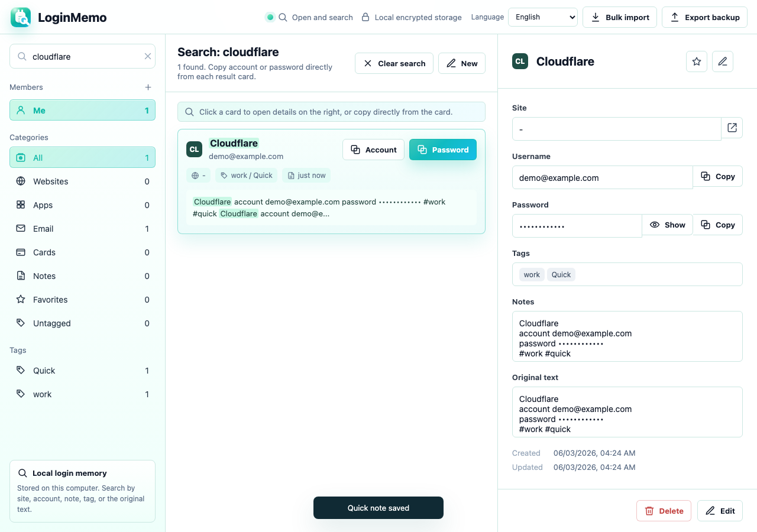757x532 pixels.
Task: Click the sidebar search field
Action: pos(82,56)
